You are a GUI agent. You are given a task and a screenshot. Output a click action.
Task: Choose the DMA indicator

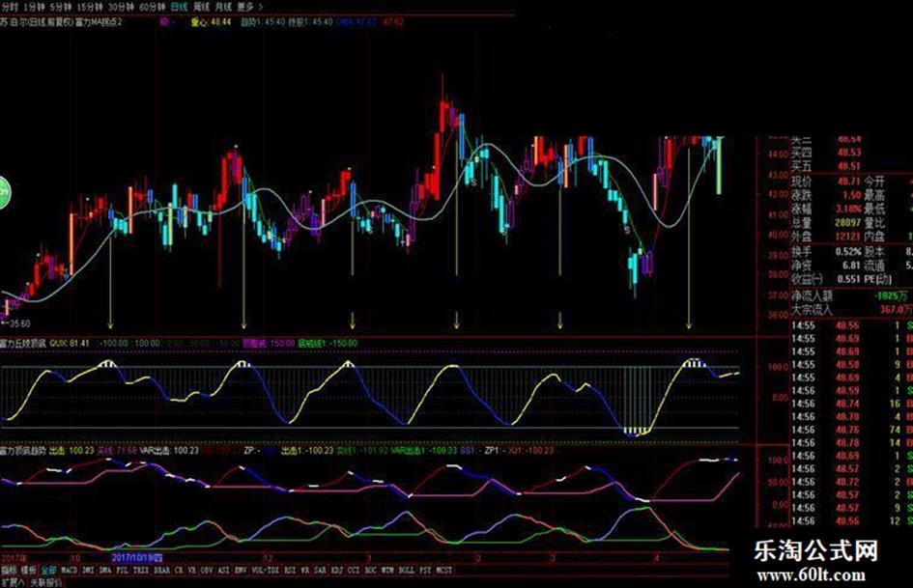tap(104, 571)
